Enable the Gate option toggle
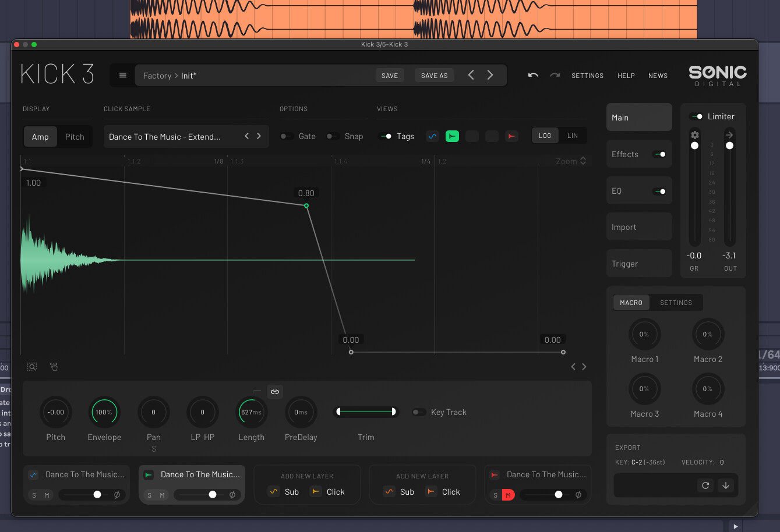 click(287, 136)
